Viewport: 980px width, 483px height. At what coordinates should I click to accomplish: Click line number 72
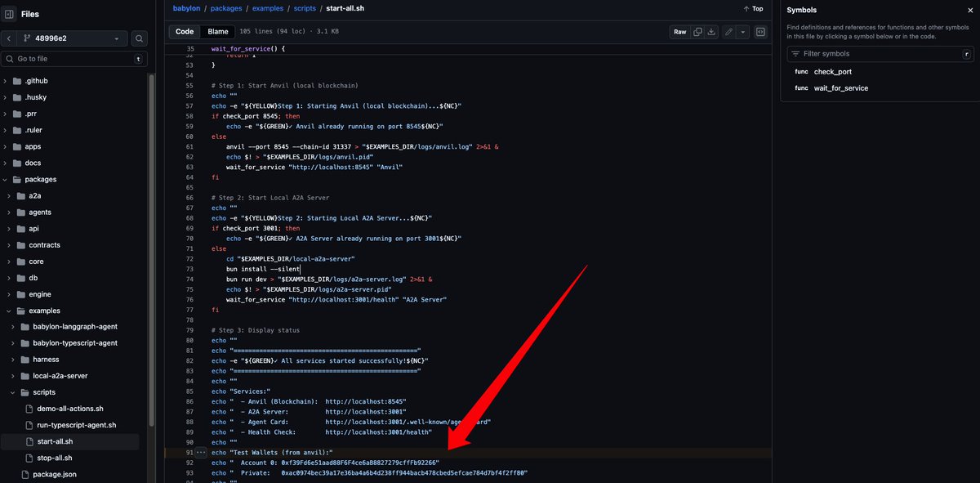coord(189,258)
